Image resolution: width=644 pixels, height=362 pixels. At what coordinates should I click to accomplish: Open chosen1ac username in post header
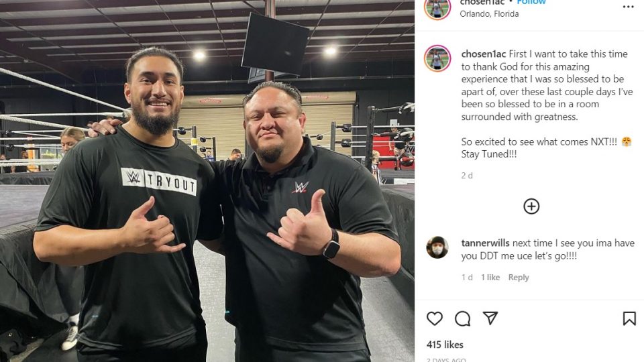click(482, 2)
